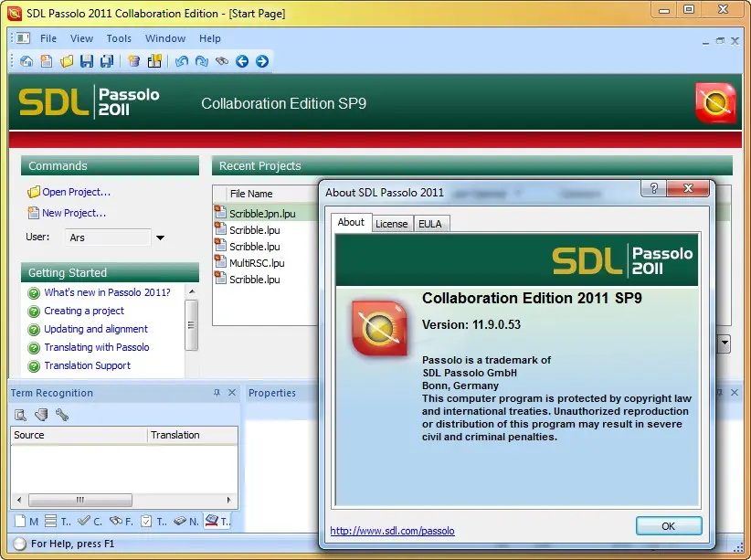Open the Help menu

tap(210, 38)
